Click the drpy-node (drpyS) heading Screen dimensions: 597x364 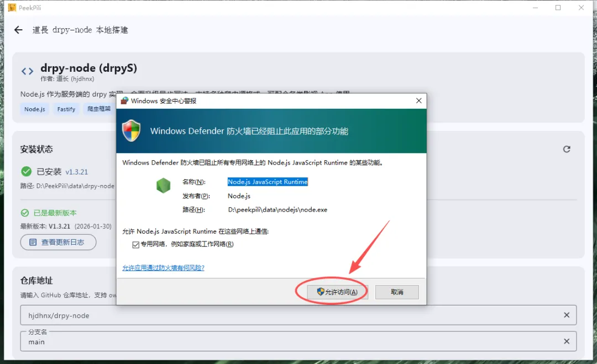tap(88, 68)
